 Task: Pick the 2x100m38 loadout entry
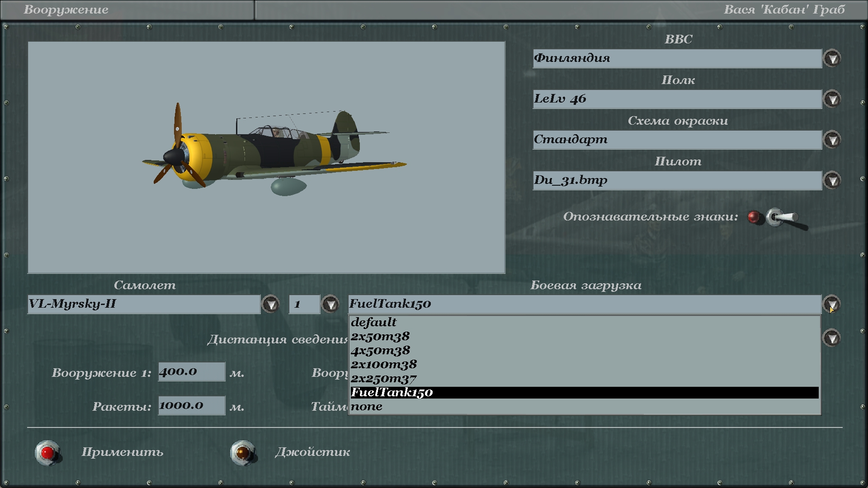[383, 364]
